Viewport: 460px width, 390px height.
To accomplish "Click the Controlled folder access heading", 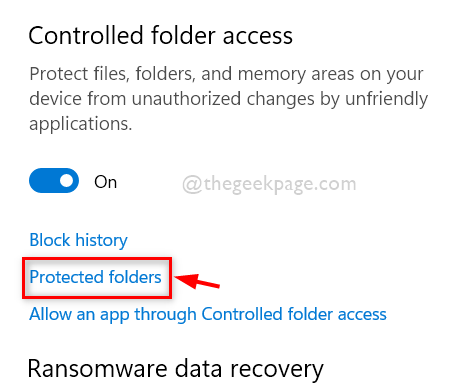I will tap(160, 35).
